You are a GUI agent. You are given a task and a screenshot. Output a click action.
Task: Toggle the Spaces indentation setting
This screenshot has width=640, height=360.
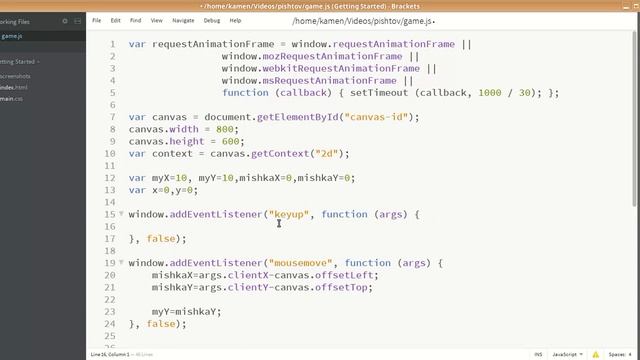pos(620,354)
